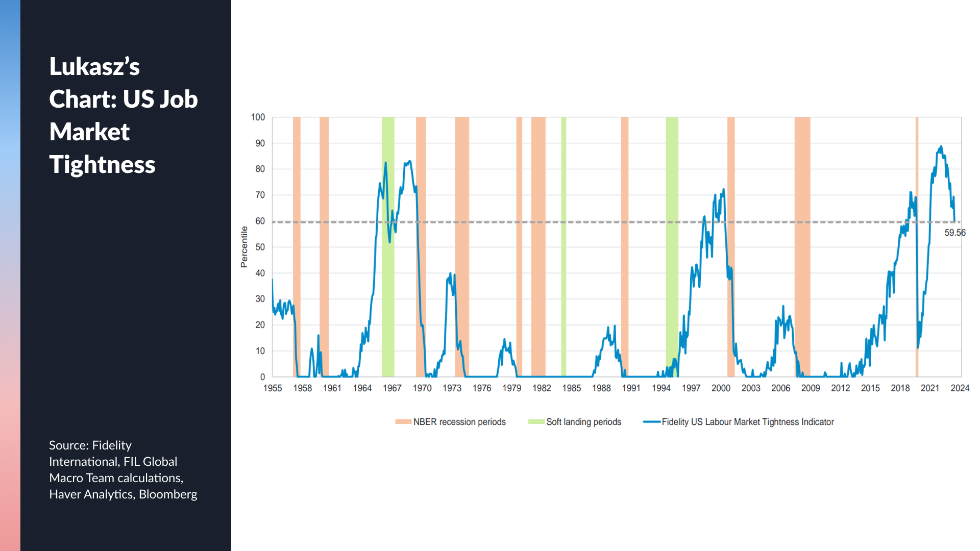Click the 1994 soft landing green band
Image resolution: width=980 pixels, height=551 pixels.
click(x=672, y=286)
